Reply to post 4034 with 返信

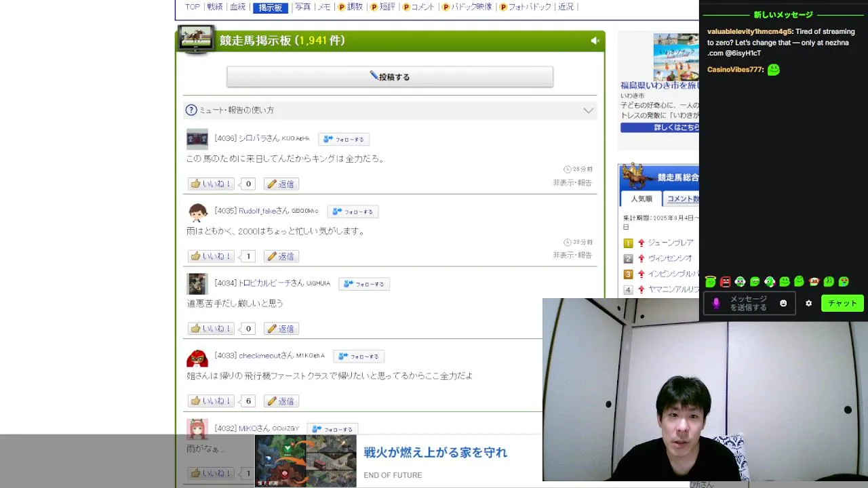tap(281, 329)
